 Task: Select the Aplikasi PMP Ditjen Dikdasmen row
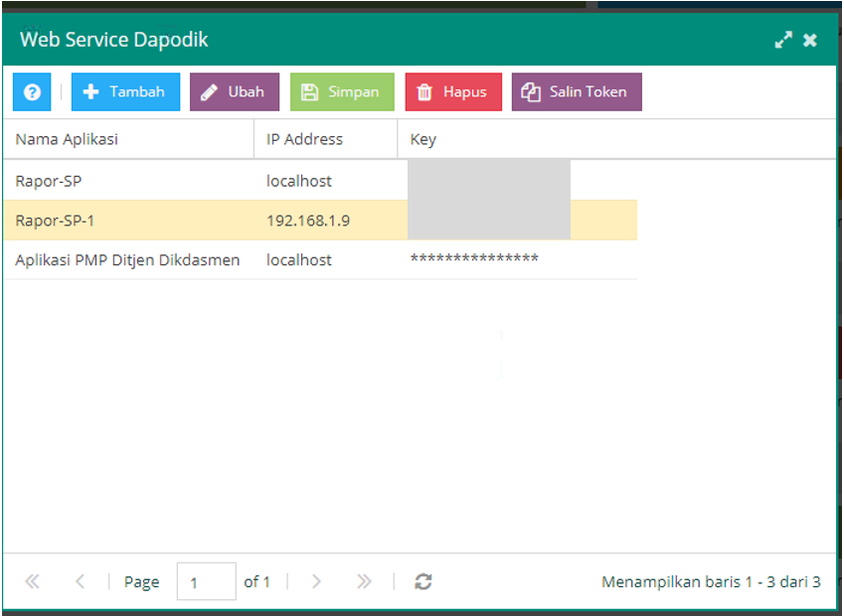coord(127,260)
